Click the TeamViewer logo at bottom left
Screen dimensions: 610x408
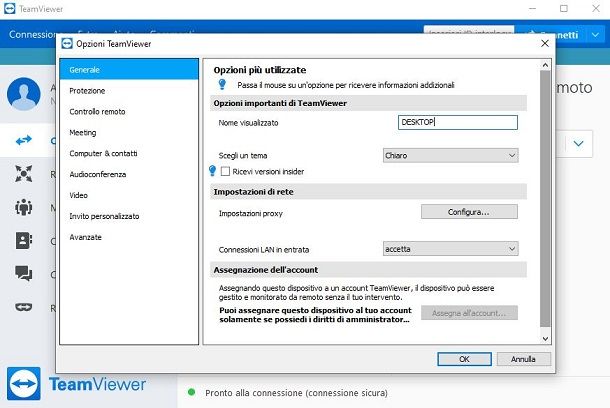tap(24, 383)
